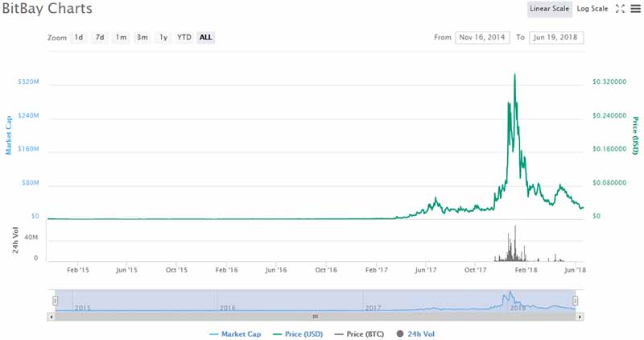Click the Feb '18 x-axis label
The height and width of the screenshot is (340, 644).
click(526, 270)
